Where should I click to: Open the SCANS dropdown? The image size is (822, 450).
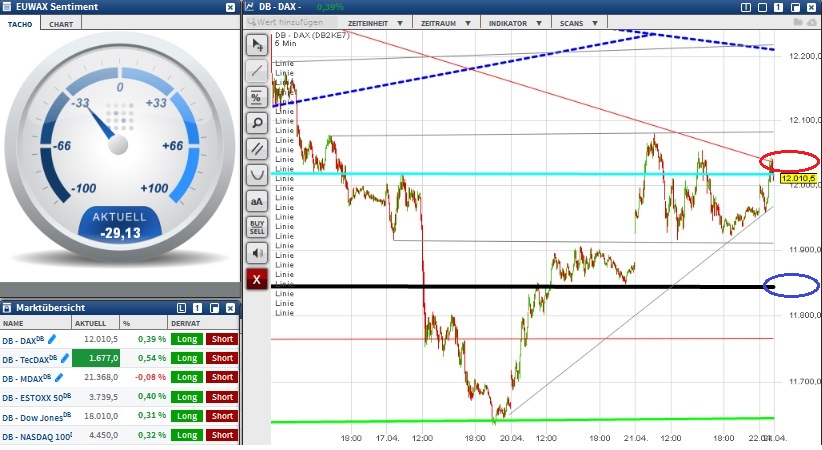point(579,23)
